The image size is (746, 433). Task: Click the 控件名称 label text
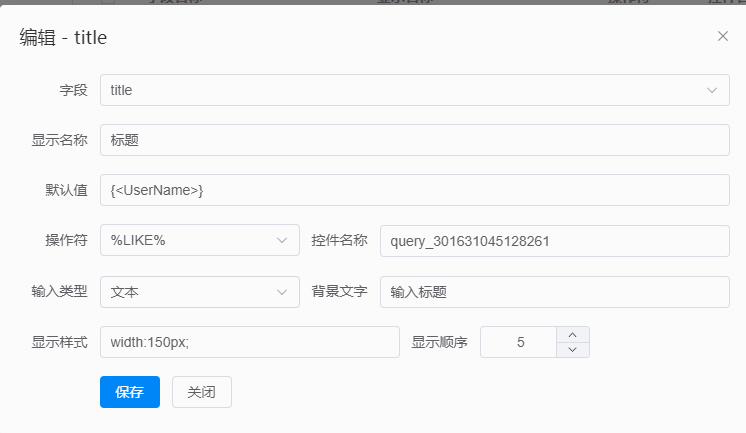click(x=339, y=240)
